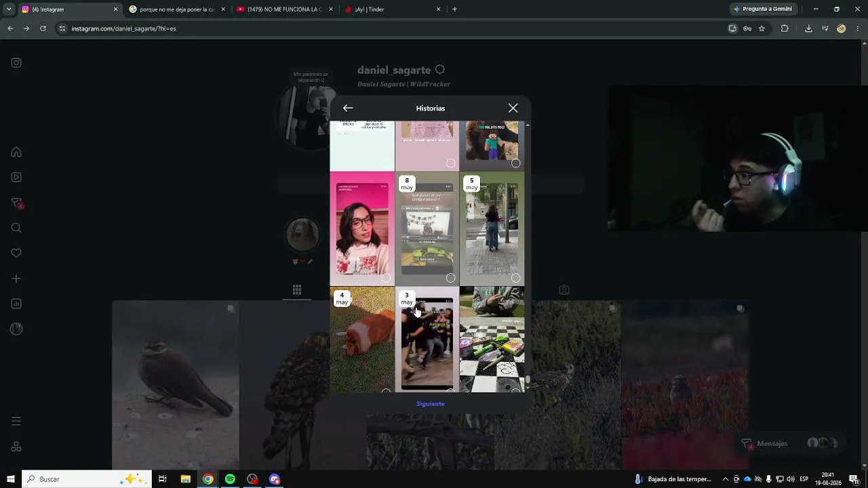Click the taskbar Buscar search box
This screenshot has height=488, width=868.
click(x=87, y=479)
